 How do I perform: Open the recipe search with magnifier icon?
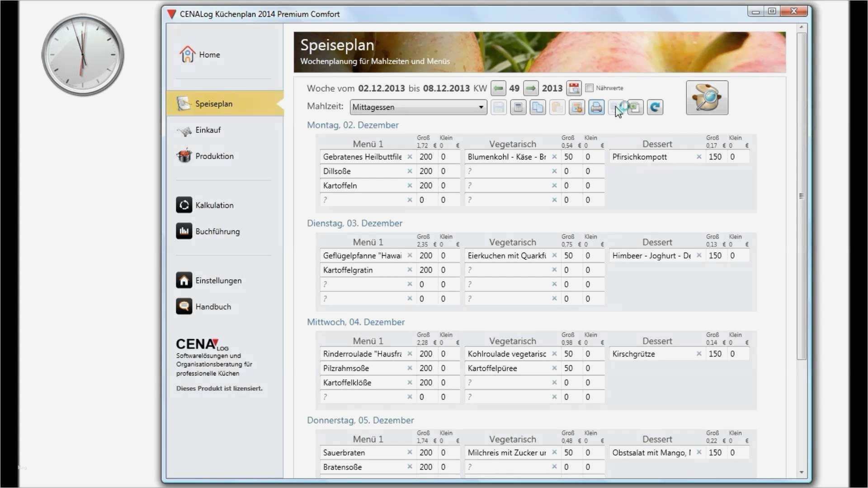point(707,97)
